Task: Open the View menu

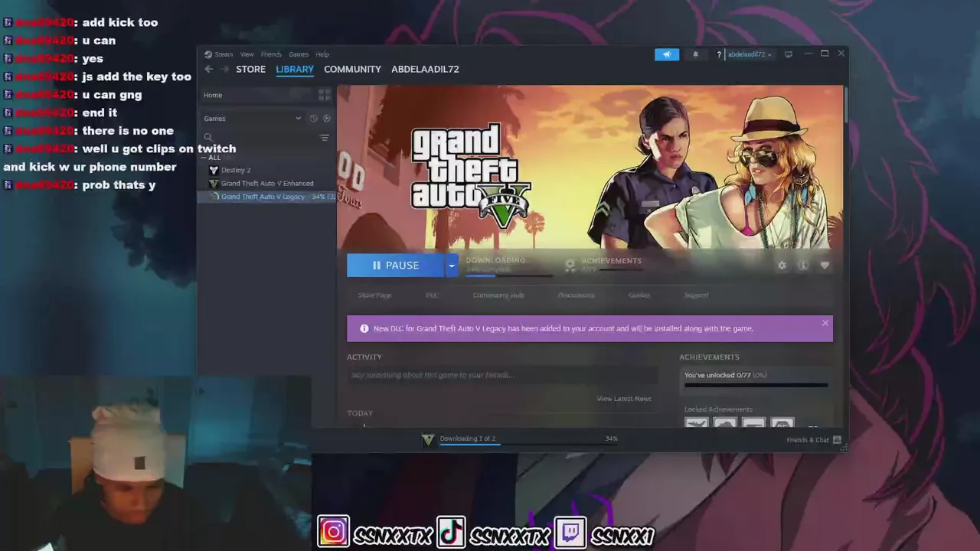Action: (x=247, y=54)
